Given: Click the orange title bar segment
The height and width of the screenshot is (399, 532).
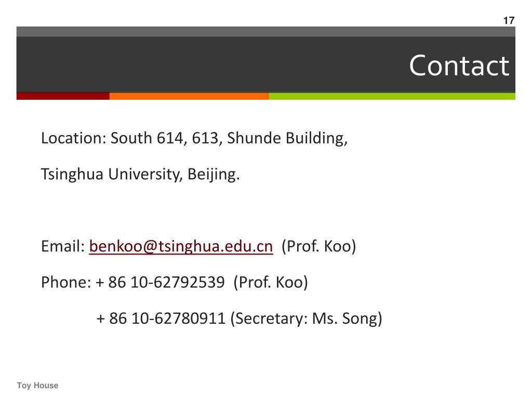Looking at the screenshot, I should (189, 96).
